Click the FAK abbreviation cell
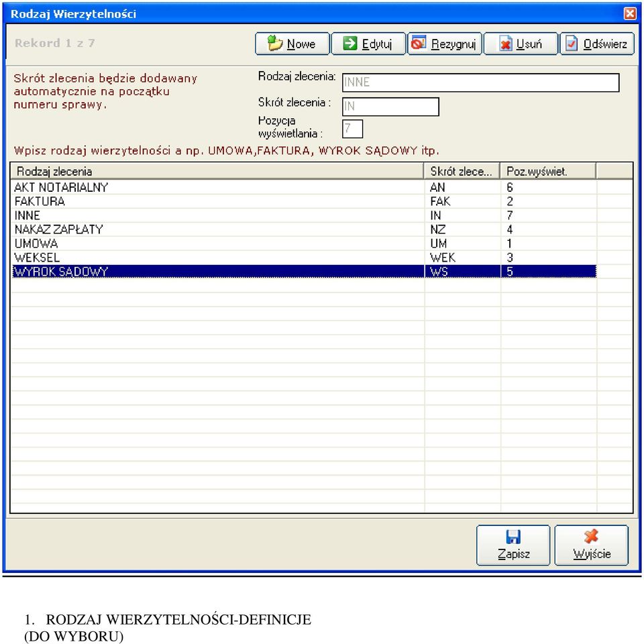Screen dimensions: 644x644 (x=462, y=201)
